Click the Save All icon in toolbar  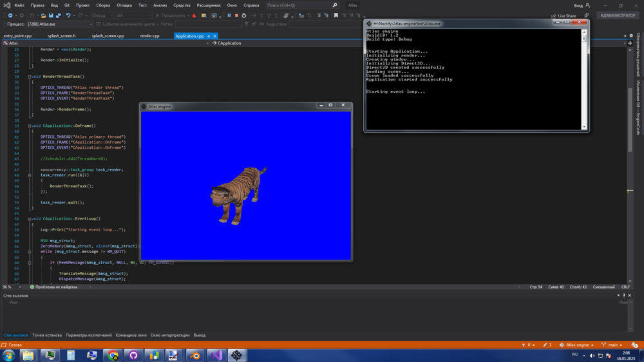tap(58, 15)
